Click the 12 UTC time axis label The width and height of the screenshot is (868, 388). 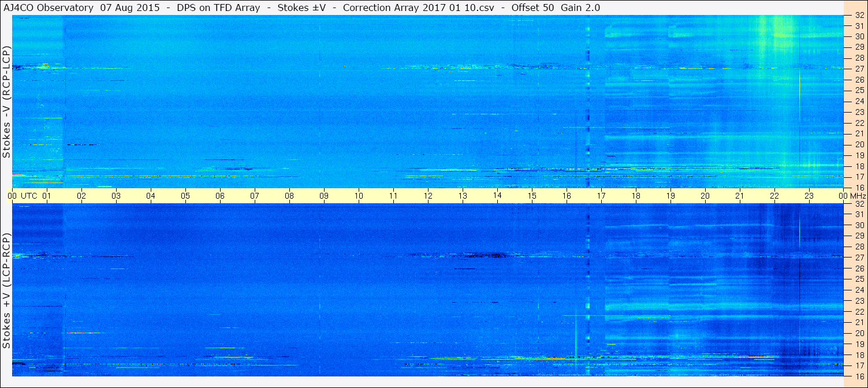[x=428, y=196]
